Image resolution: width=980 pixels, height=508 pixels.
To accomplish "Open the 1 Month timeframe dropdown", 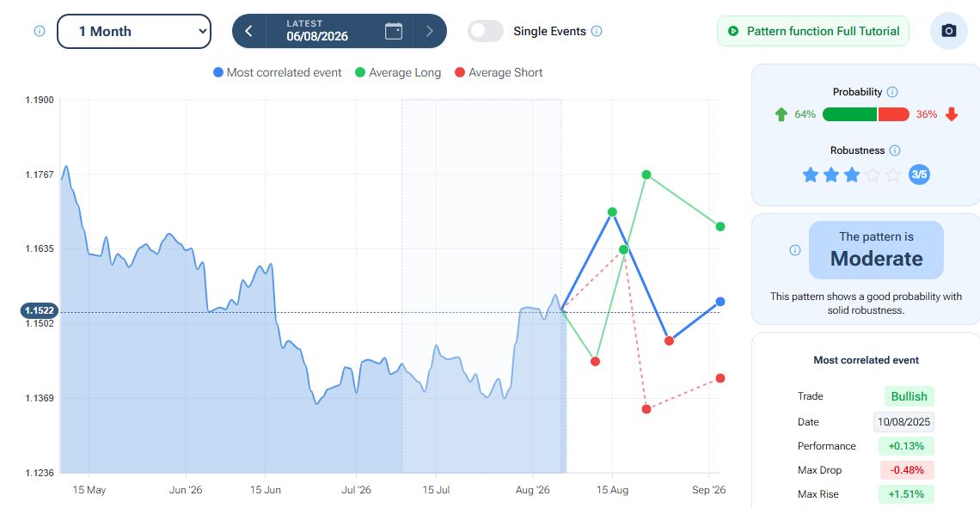I will click(134, 31).
